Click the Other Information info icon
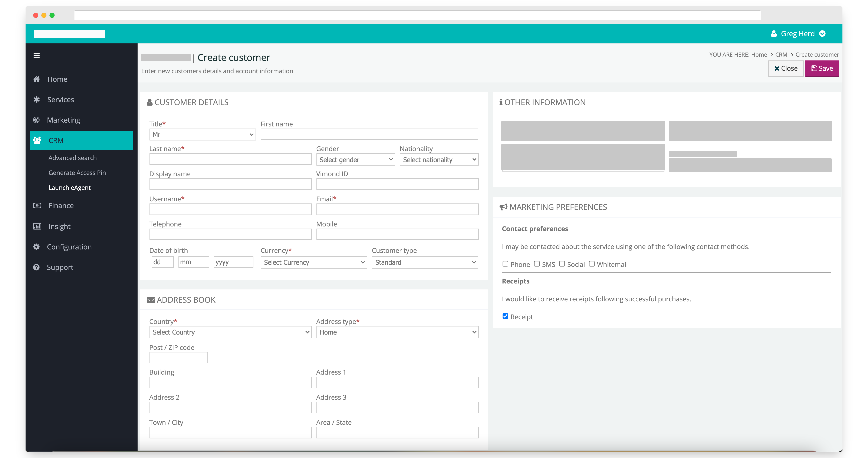Viewport: 868px width, 458px height. point(501,102)
